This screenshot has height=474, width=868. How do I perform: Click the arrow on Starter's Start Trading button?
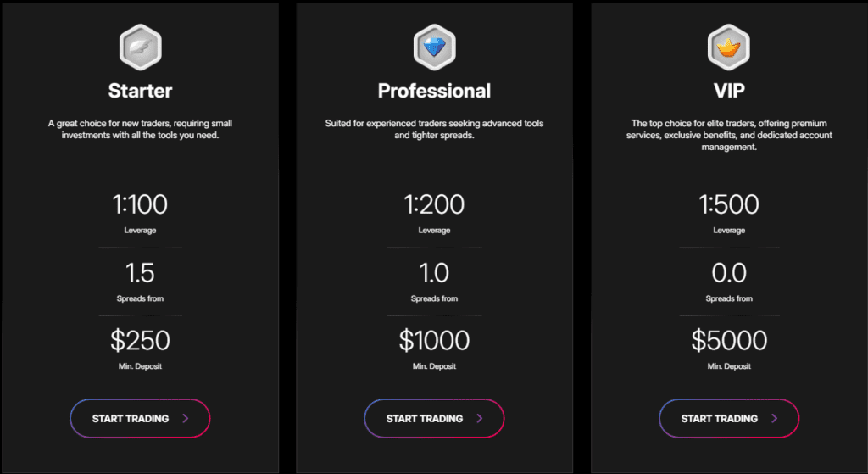click(x=186, y=418)
